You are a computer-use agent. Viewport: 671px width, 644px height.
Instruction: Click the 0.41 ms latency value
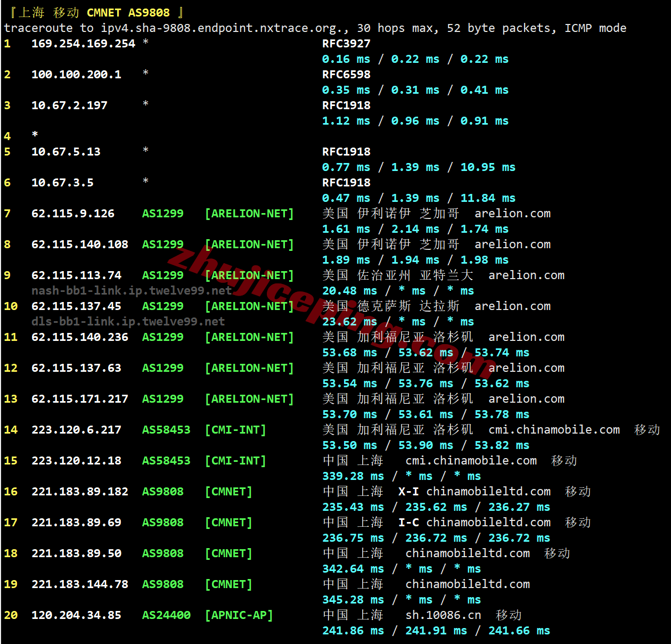(x=485, y=90)
